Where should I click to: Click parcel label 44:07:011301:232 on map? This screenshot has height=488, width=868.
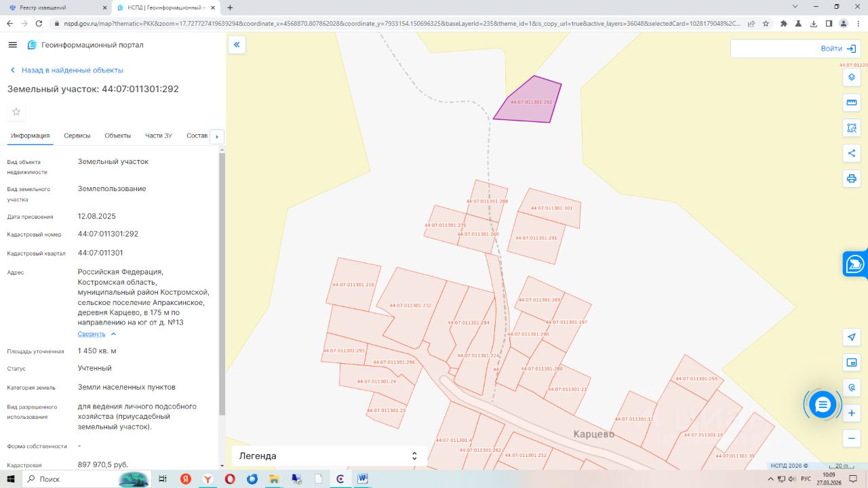pos(410,306)
